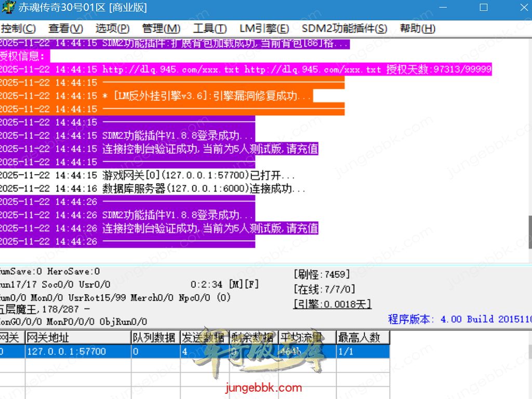Click the 队列数据 column header
Image resolution: width=532 pixels, height=399 pixels.
point(155,338)
